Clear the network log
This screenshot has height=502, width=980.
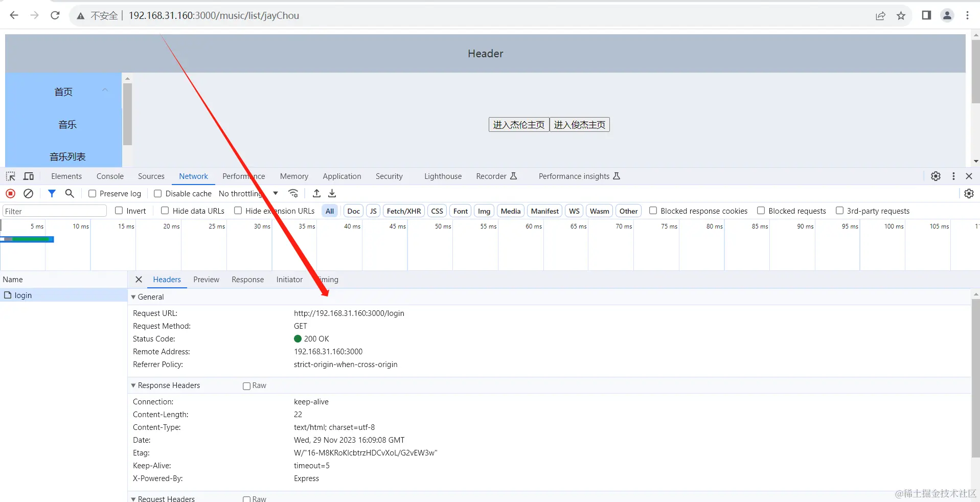tap(29, 194)
